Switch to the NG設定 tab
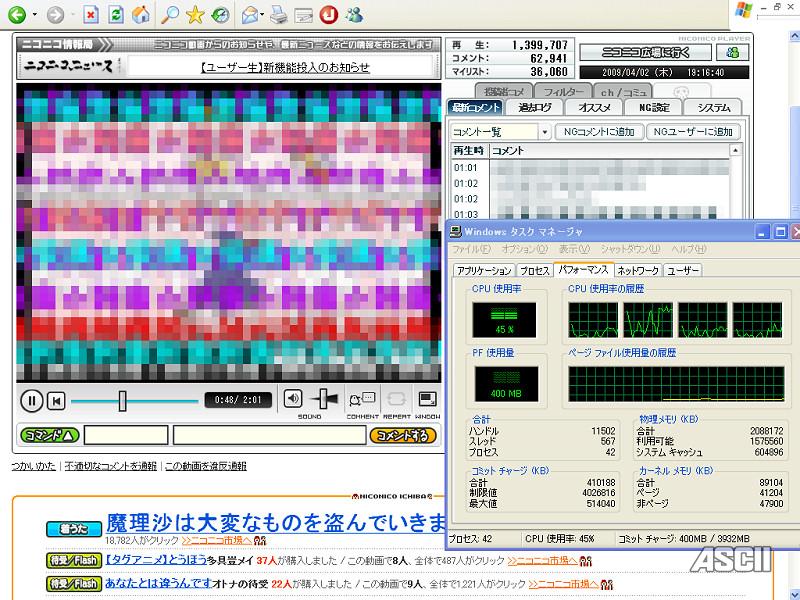800x600 pixels. click(653, 107)
